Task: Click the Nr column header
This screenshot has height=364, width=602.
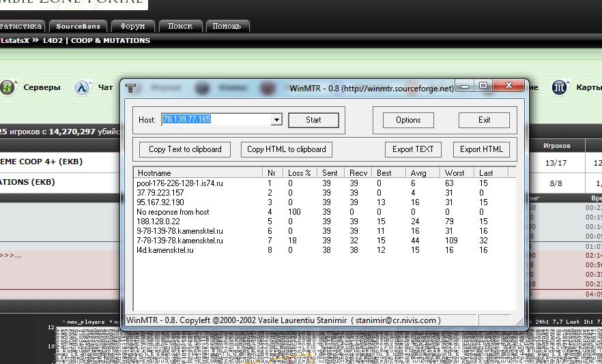Action: [x=272, y=173]
